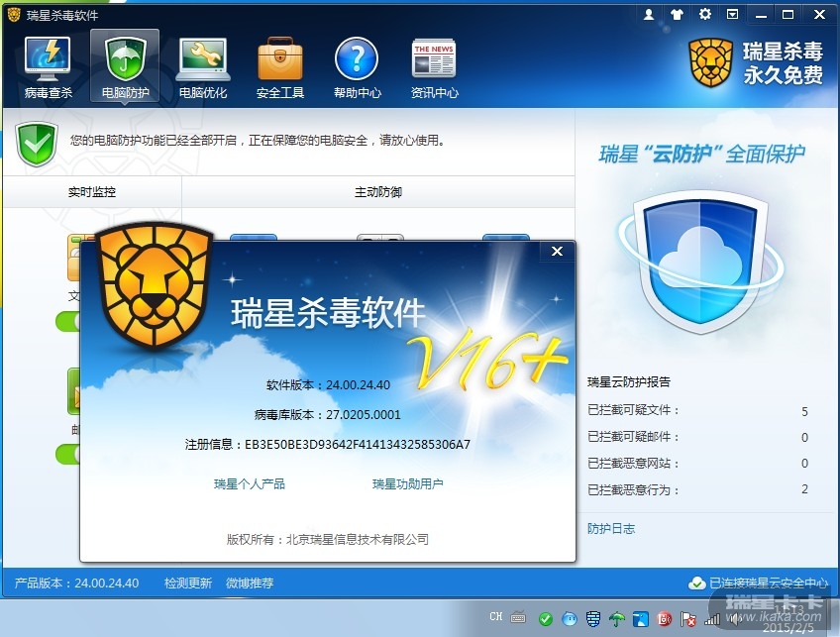Open the 安全工具 toolbox icon
This screenshot has height=637, width=840.
tap(280, 66)
